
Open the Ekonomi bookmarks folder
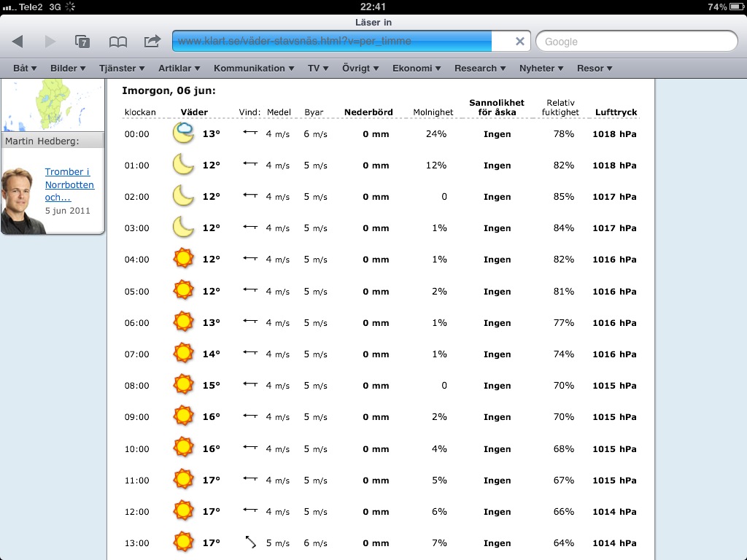[417, 68]
